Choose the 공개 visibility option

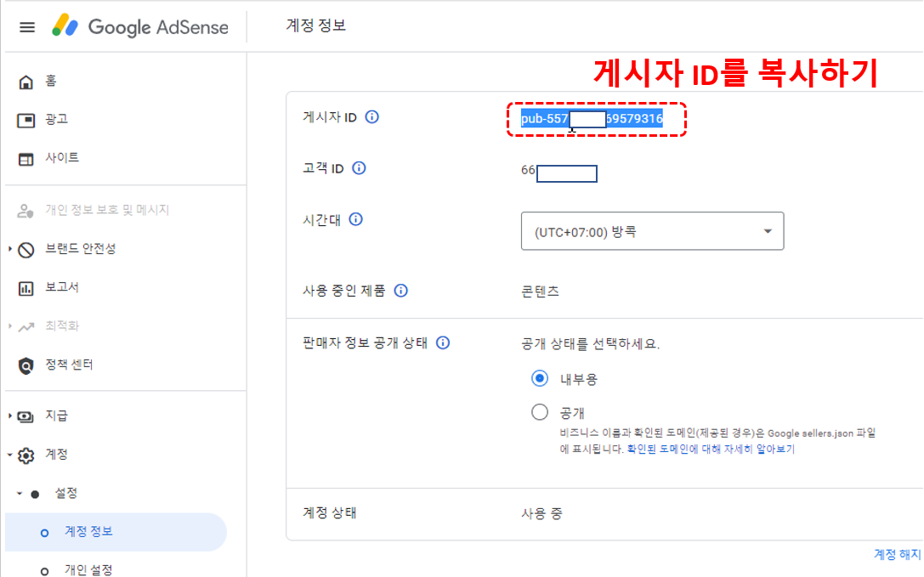540,411
